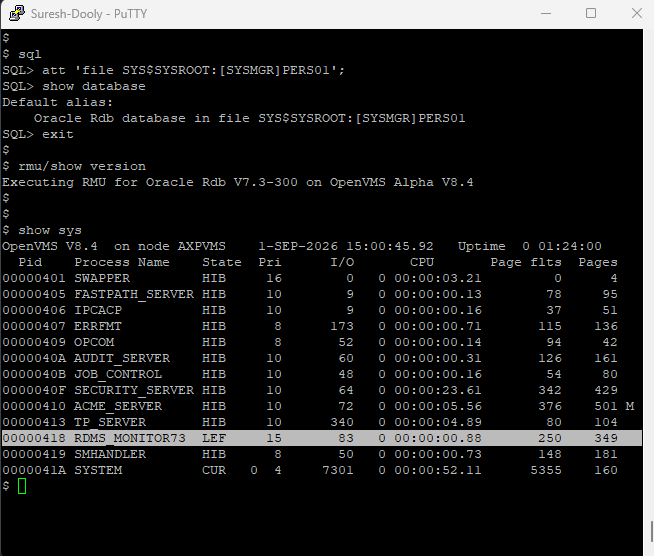The height and width of the screenshot is (556, 654).
Task: Click the 'Oracle Rdb database in file' line
Action: (x=249, y=118)
